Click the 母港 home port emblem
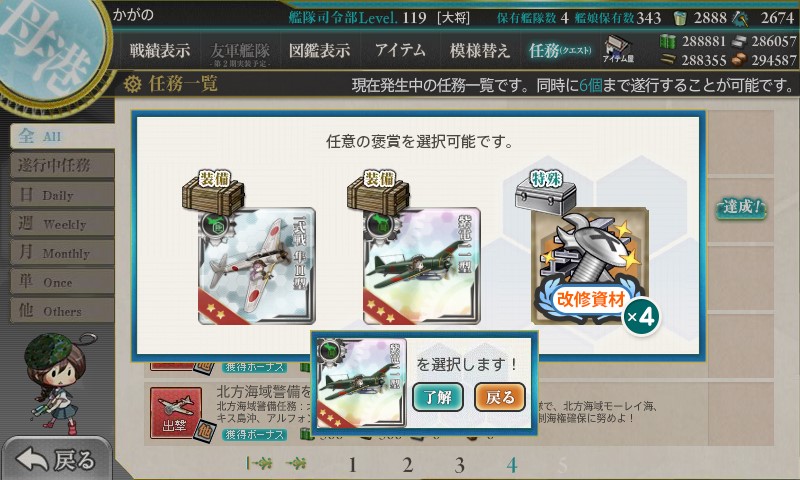800x480 pixels. pyautogui.click(x=51, y=48)
